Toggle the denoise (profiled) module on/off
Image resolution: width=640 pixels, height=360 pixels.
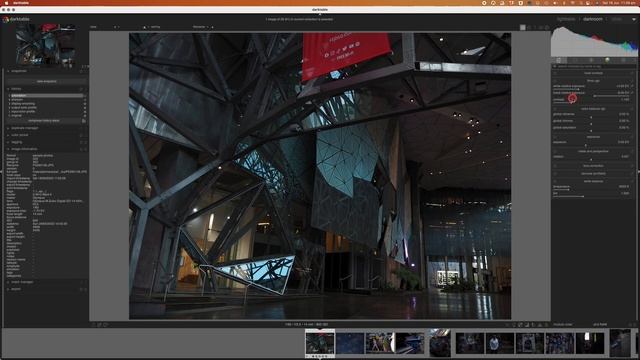tap(555, 173)
